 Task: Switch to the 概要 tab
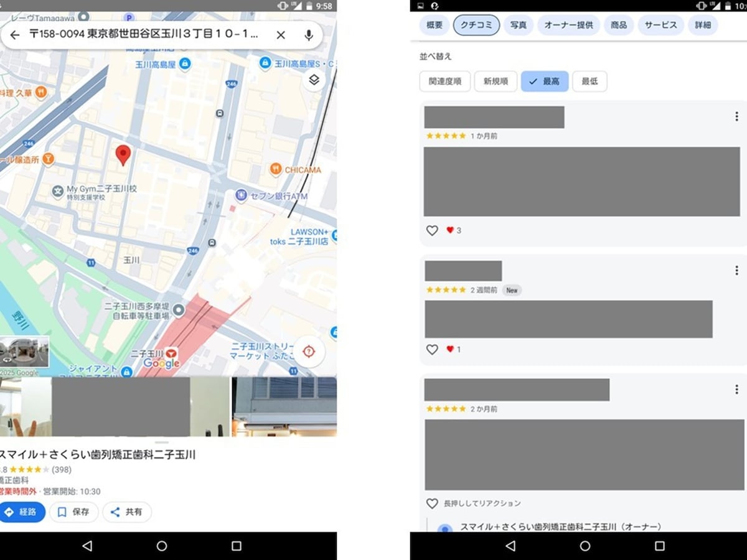[x=434, y=26]
